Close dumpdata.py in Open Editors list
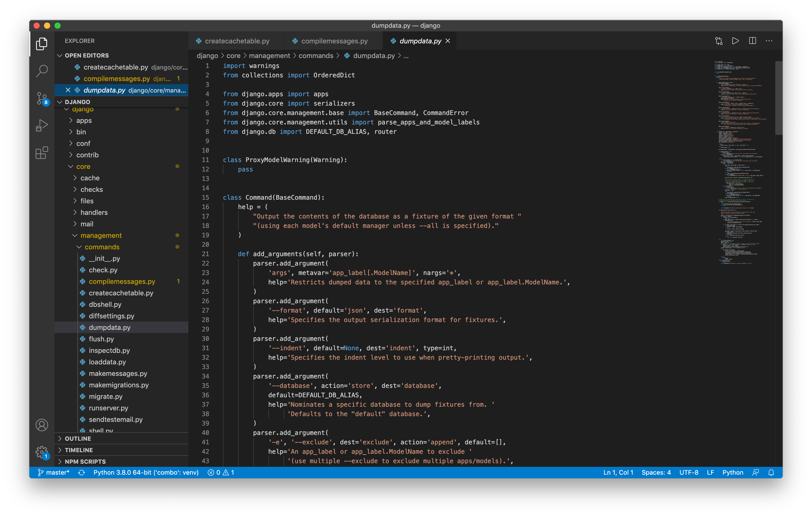This screenshot has width=812, height=517. tap(68, 90)
